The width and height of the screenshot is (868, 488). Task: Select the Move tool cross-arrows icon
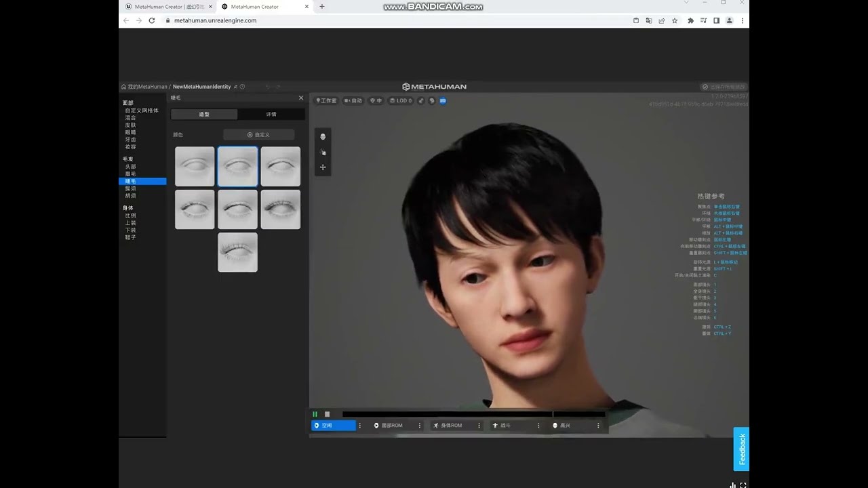323,167
